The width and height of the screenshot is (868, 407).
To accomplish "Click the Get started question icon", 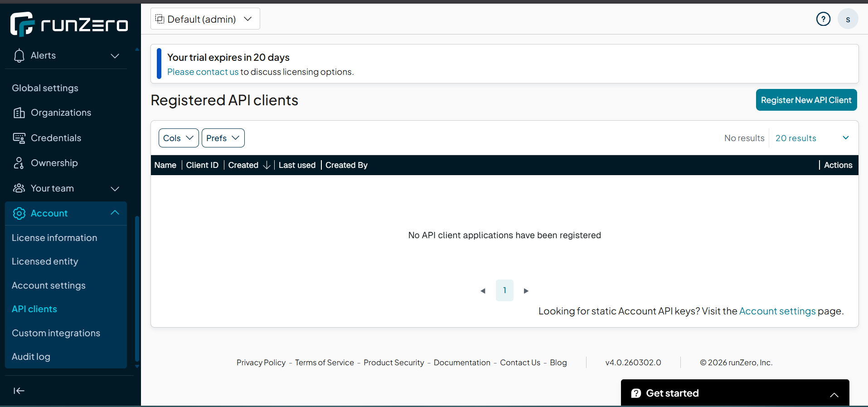I will click(x=636, y=393).
